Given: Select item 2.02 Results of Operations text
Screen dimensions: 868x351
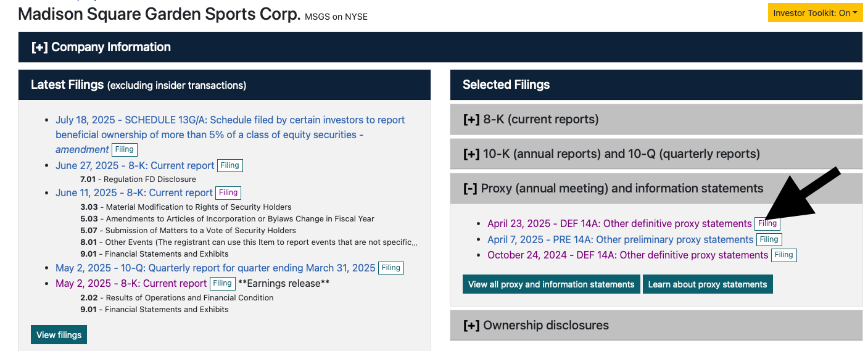Looking at the screenshot, I should click(x=177, y=297).
